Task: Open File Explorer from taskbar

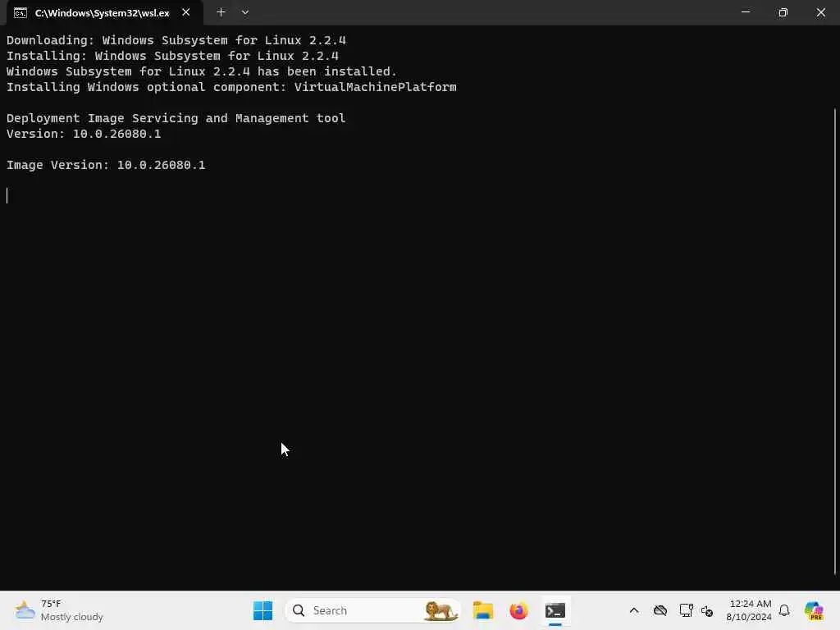Action: [x=482, y=610]
